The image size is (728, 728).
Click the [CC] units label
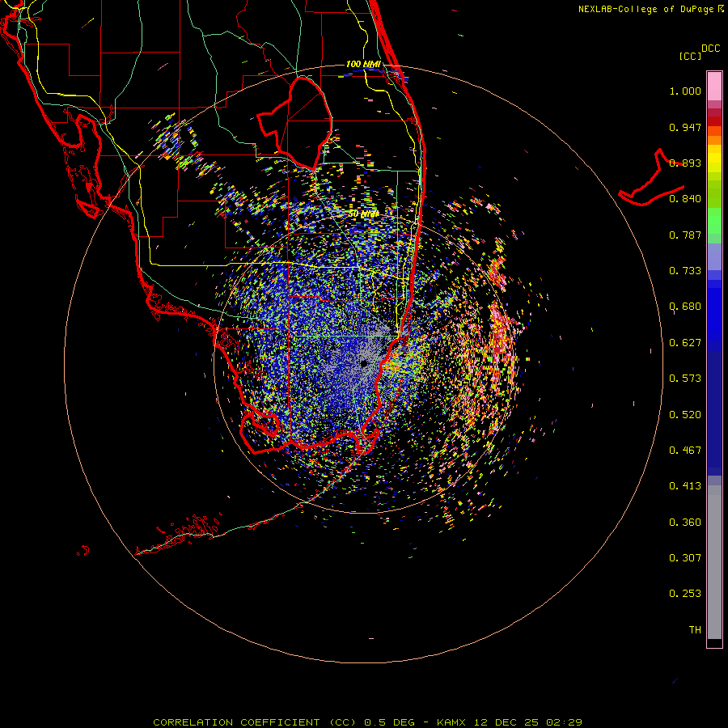[690, 56]
